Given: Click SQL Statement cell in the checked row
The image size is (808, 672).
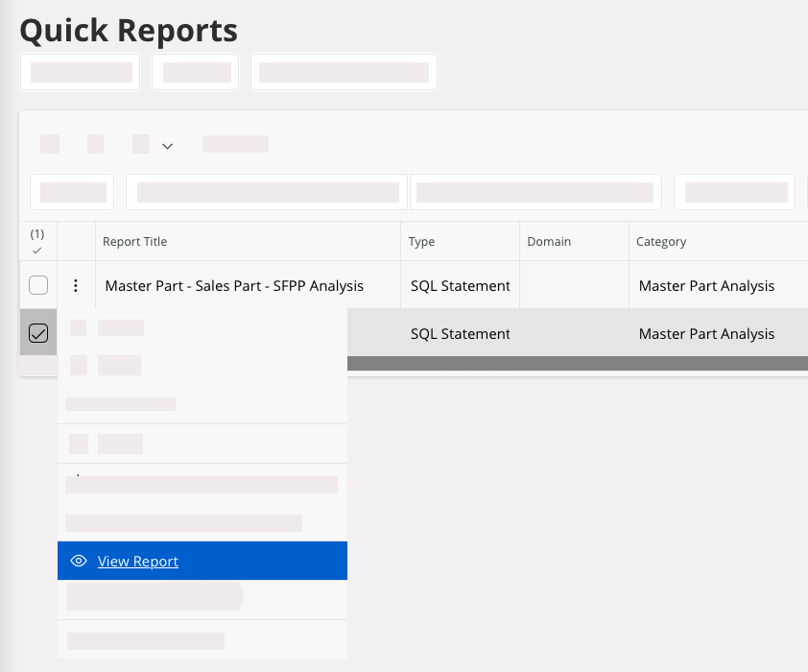Looking at the screenshot, I should pyautogui.click(x=461, y=333).
